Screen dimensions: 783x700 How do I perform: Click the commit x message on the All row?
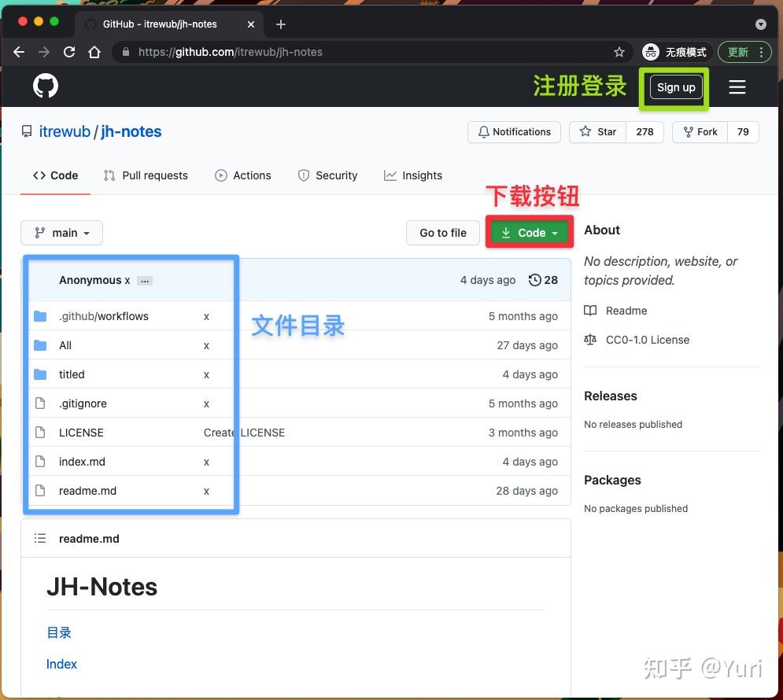click(x=206, y=346)
